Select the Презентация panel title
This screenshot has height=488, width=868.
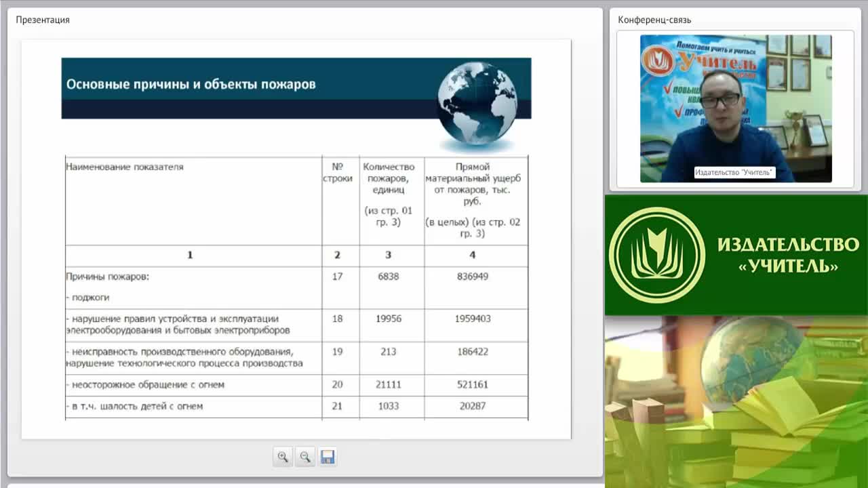[43, 20]
